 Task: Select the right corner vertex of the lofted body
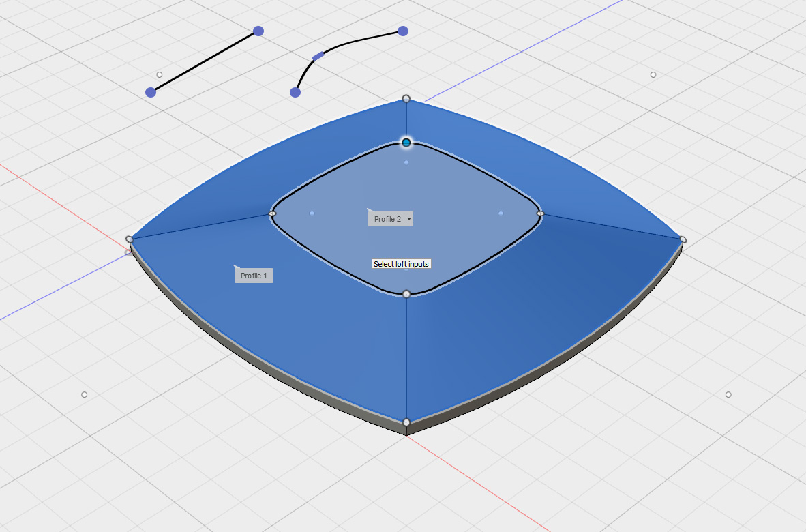[682, 239]
